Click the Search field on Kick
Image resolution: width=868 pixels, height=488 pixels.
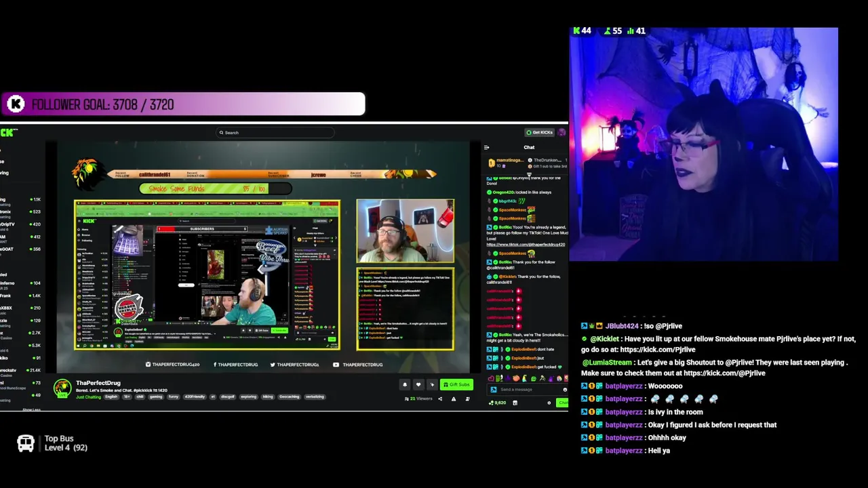[x=275, y=133]
